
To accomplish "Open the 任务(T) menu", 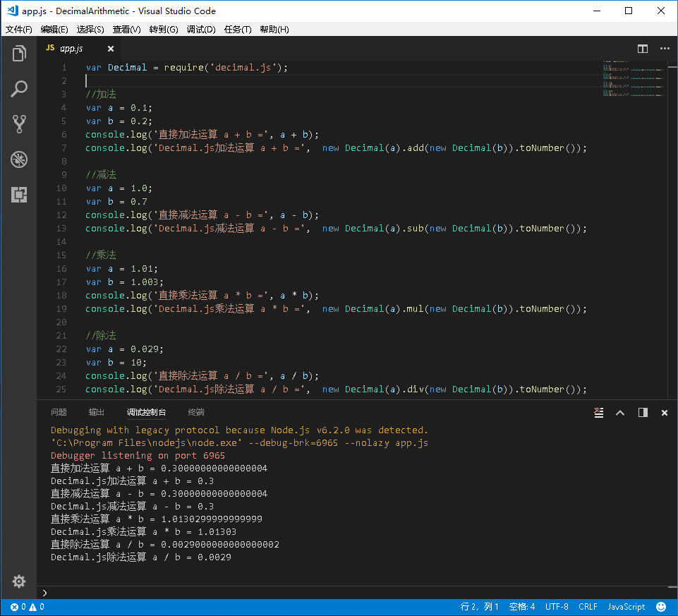I will [238, 30].
